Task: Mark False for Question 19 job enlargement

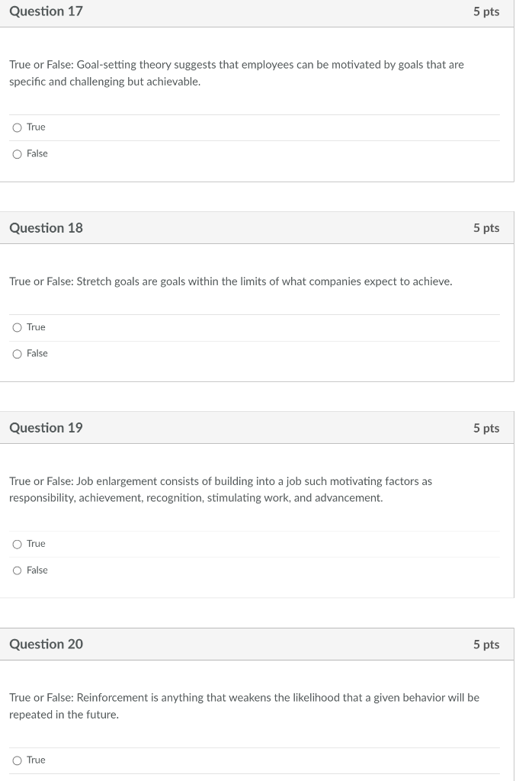Action: (18, 570)
